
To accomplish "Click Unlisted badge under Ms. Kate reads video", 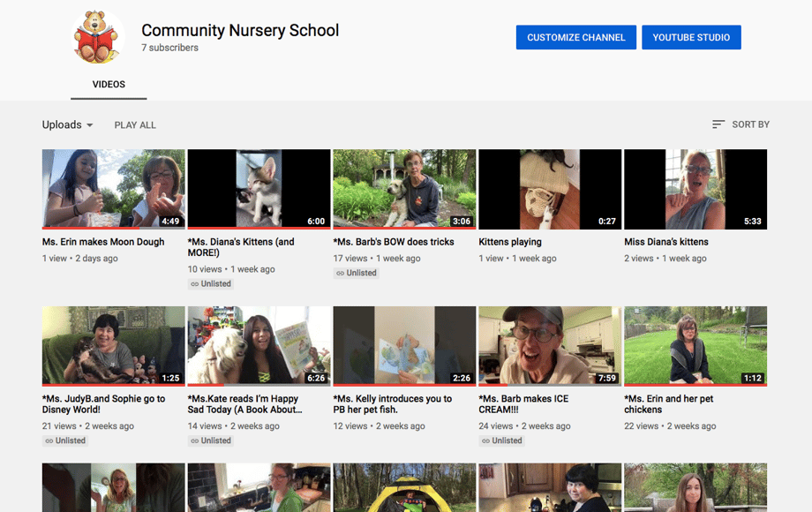I will coord(211,440).
